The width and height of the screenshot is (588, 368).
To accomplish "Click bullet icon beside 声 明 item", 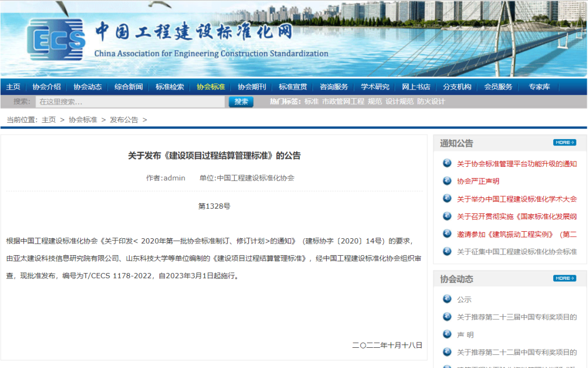I will 447,334.
